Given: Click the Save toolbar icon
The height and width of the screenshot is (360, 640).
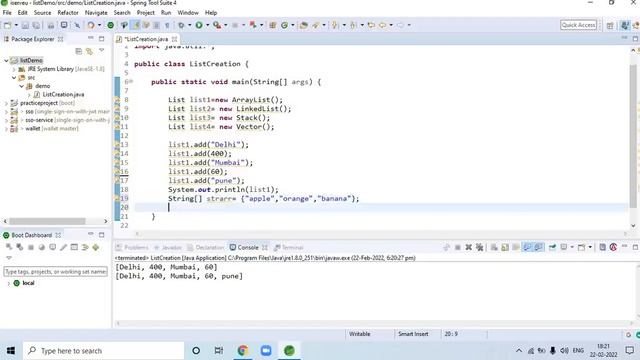Looking at the screenshot, I should click(x=25, y=25).
